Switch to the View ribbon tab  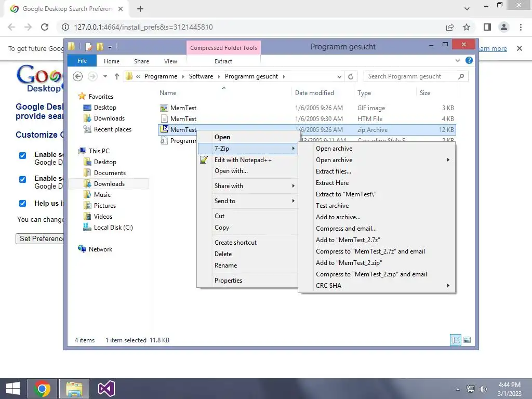pos(170,61)
